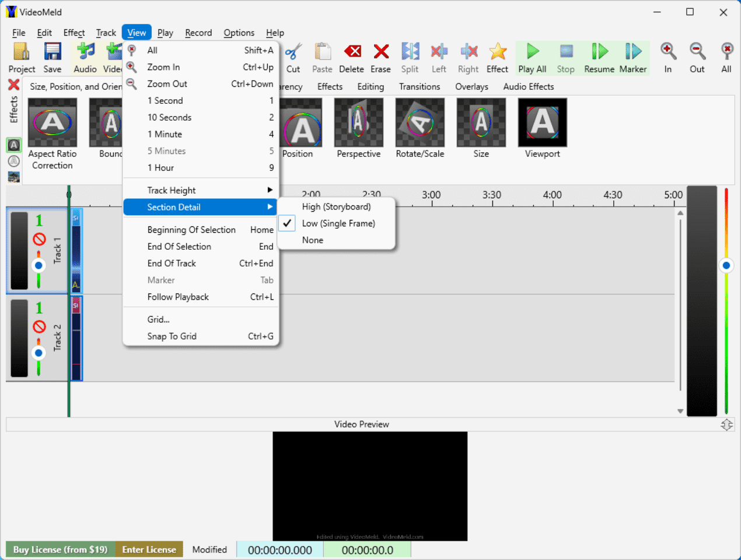The width and height of the screenshot is (741, 560).
Task: Switch to Overlays effects tab
Action: [471, 86]
